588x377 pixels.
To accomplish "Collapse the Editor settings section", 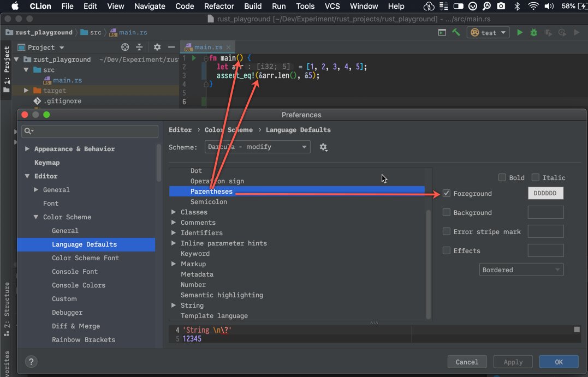I will tap(27, 176).
